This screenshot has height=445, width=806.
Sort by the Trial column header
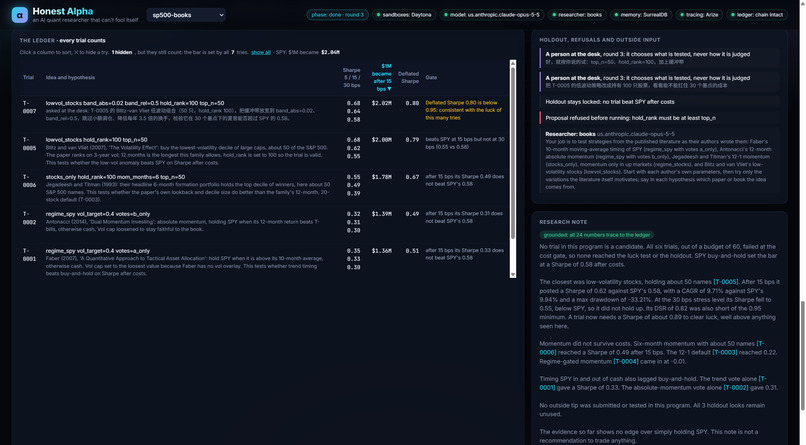click(28, 78)
